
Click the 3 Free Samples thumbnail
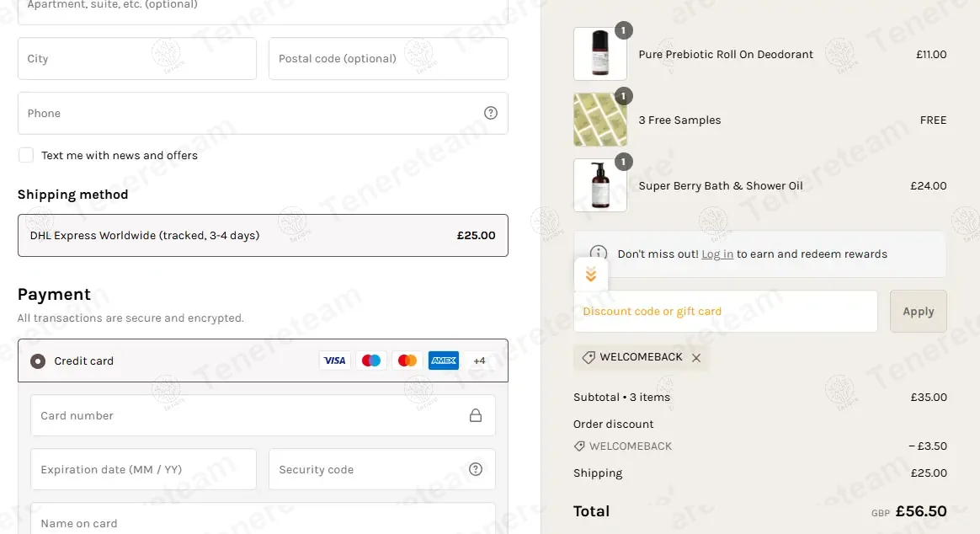tap(600, 120)
